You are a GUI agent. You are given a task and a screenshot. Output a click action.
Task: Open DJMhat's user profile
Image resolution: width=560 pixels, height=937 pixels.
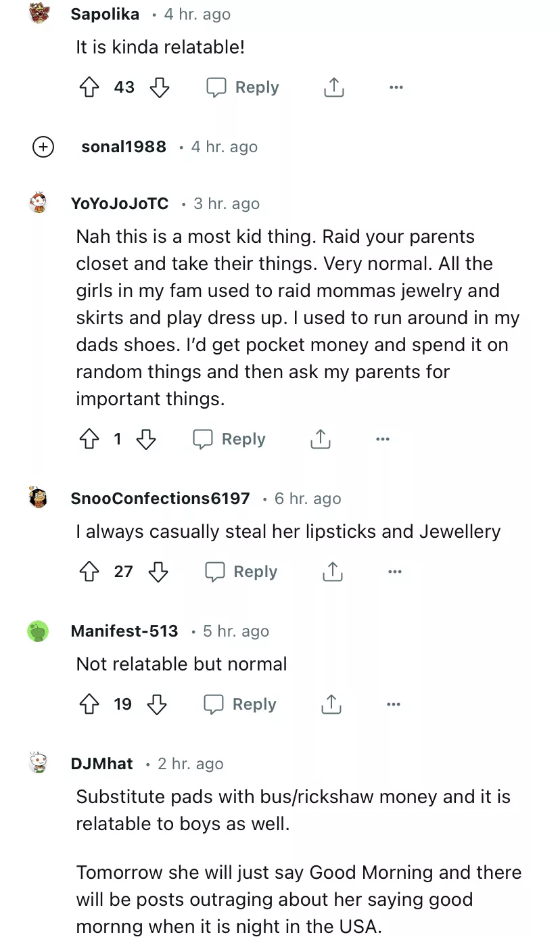[101, 764]
